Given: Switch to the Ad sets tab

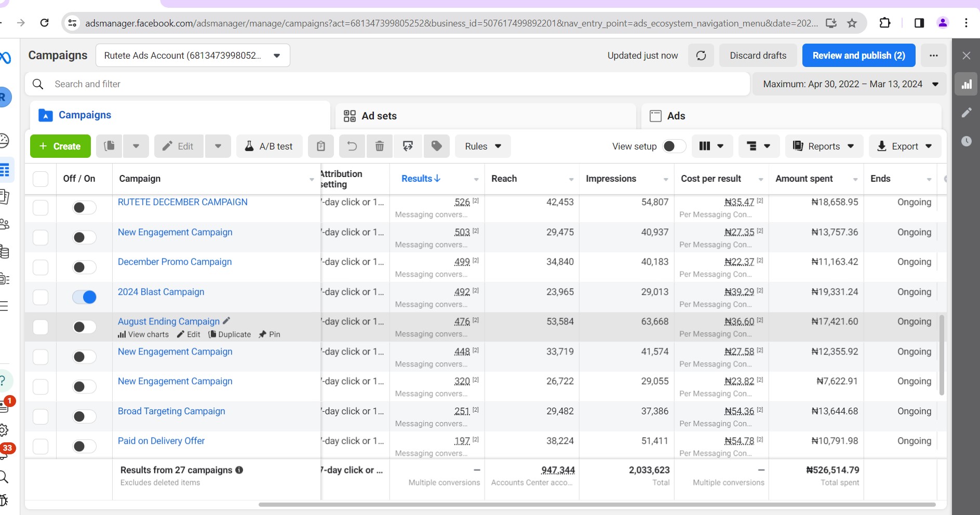Looking at the screenshot, I should 379,116.
